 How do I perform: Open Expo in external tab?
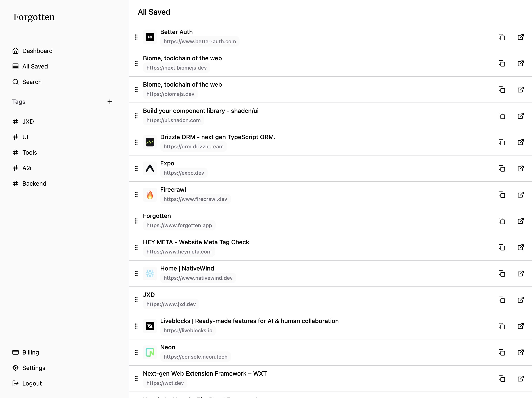click(x=521, y=168)
